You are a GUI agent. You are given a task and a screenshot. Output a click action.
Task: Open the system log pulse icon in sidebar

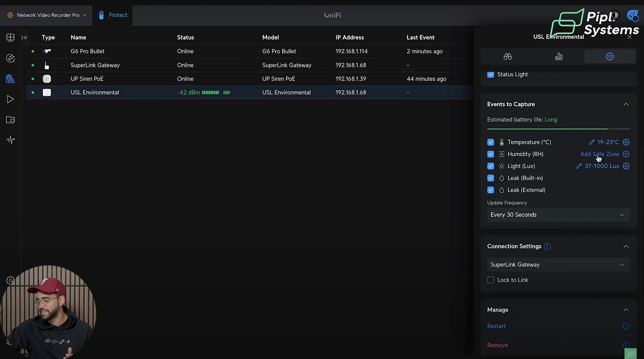10,140
